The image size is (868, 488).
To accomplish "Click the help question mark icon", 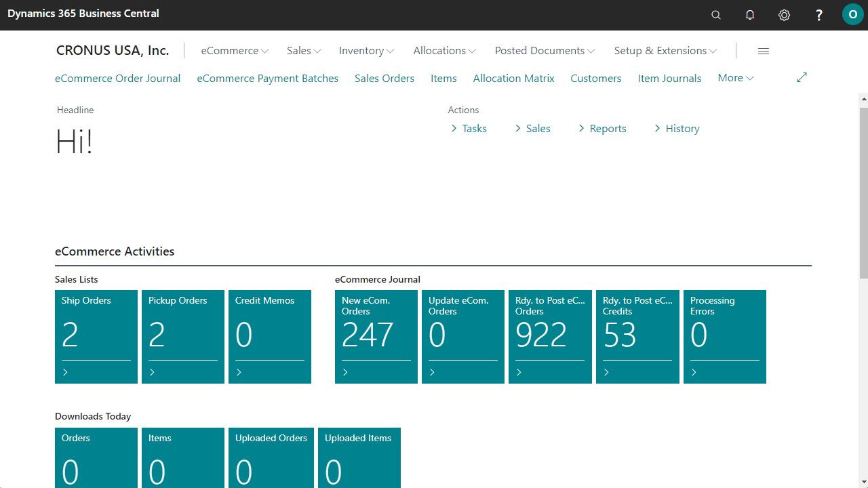I will coord(818,15).
